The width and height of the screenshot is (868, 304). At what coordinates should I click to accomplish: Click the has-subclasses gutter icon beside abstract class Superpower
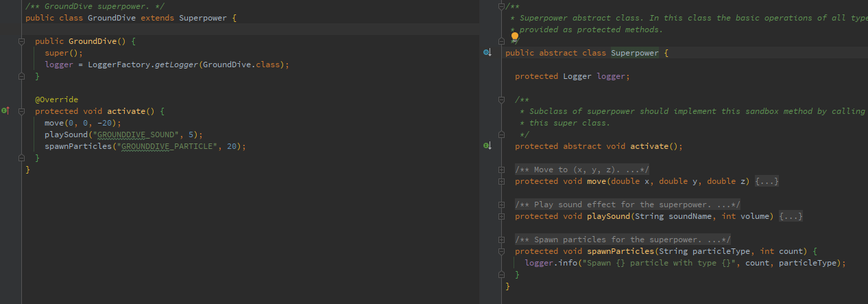click(487, 52)
